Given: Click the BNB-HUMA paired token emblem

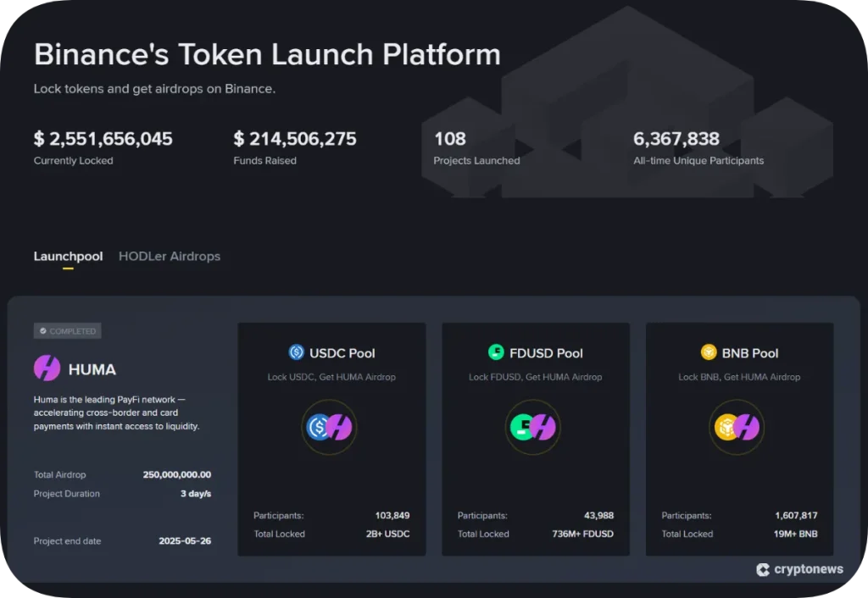Looking at the screenshot, I should coord(737,427).
